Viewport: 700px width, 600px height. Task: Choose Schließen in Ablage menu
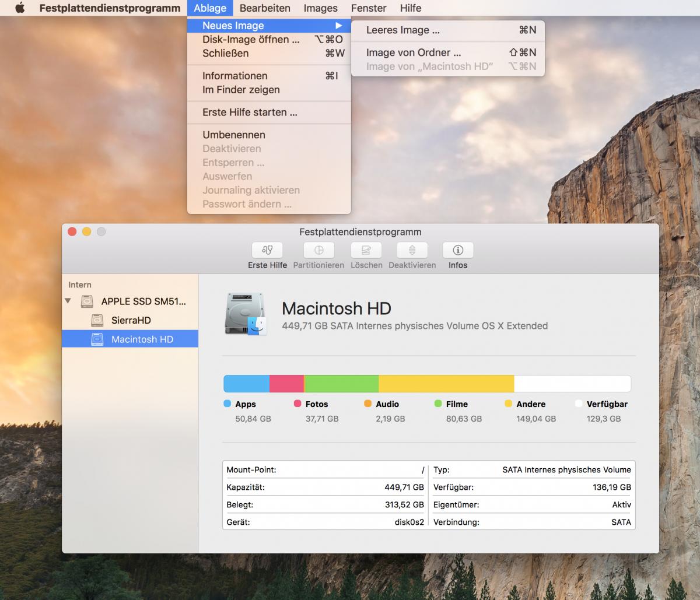tap(269, 53)
